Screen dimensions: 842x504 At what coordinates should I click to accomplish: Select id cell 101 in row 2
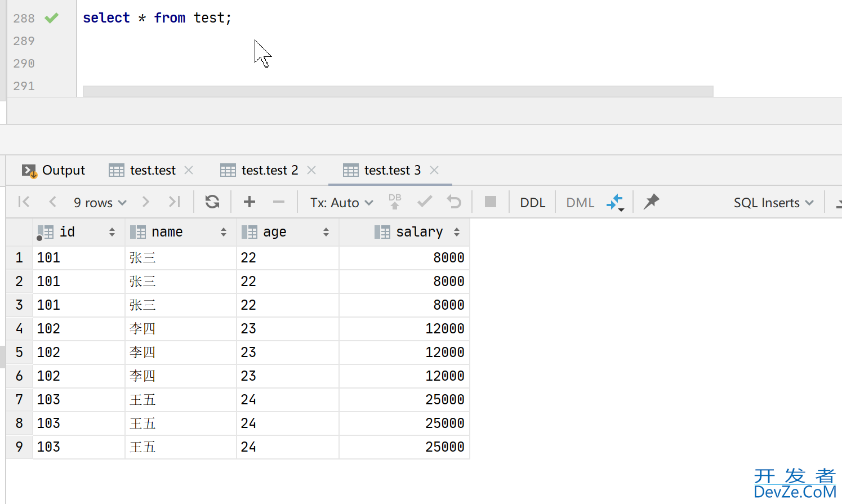[x=79, y=282]
